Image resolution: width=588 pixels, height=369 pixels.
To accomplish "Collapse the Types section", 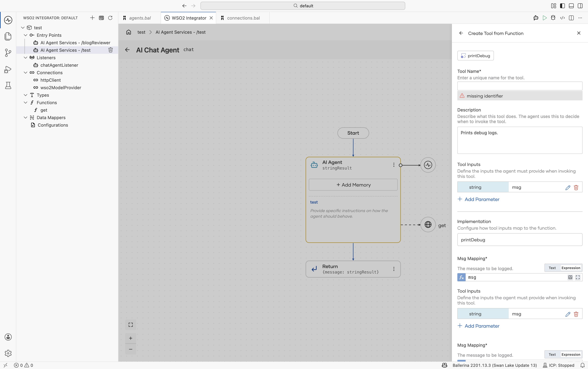I will [26, 95].
